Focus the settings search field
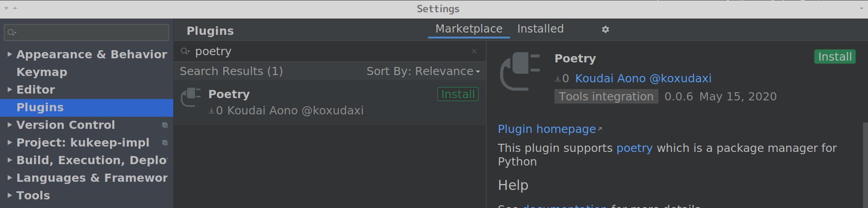The width and height of the screenshot is (868, 208). point(86,33)
